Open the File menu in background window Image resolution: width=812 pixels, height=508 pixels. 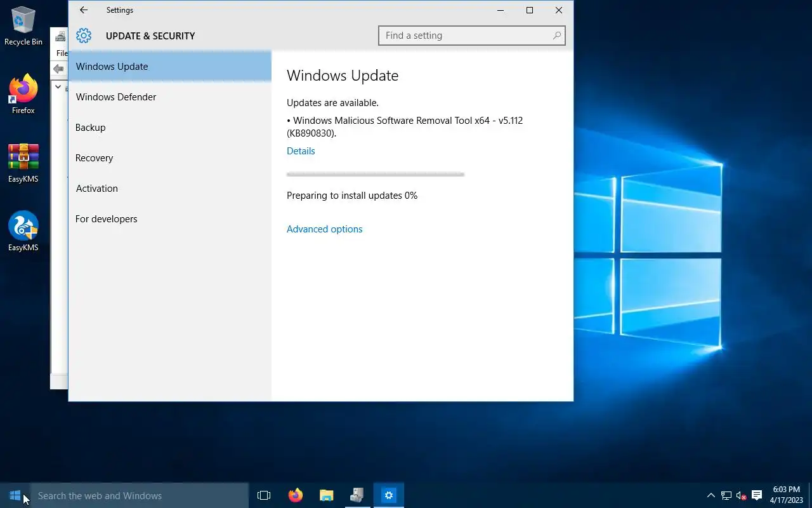click(x=62, y=53)
